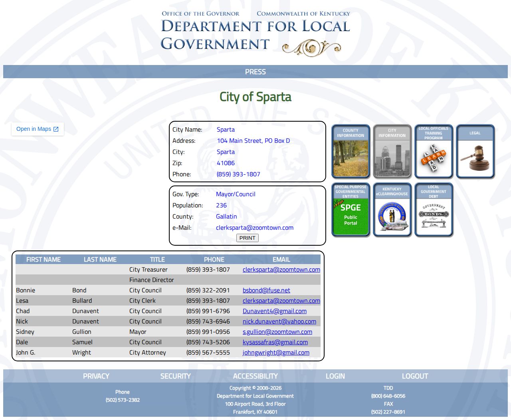Open the Local Government Debt tile
This screenshot has height=420, width=511.
coord(434,210)
